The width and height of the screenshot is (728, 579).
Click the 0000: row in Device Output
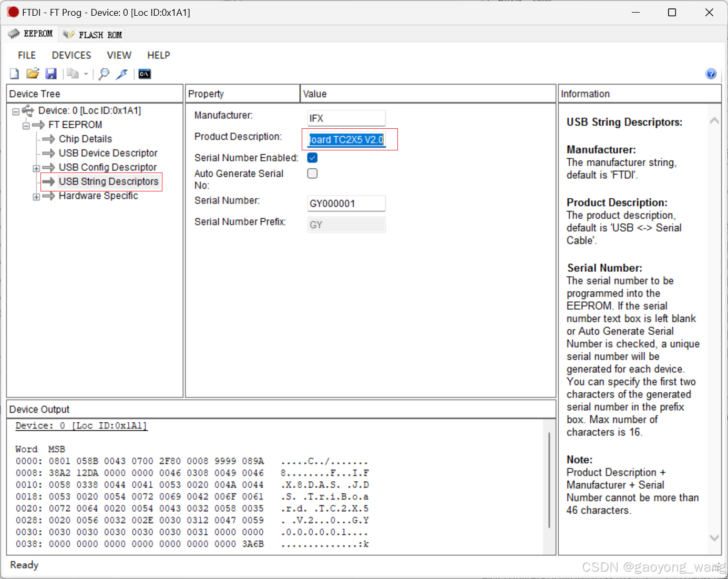[192, 461]
